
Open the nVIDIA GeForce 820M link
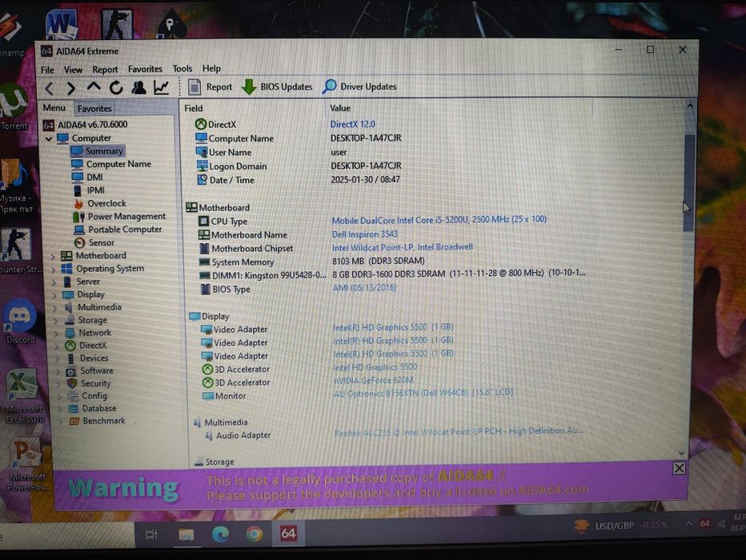tap(374, 380)
